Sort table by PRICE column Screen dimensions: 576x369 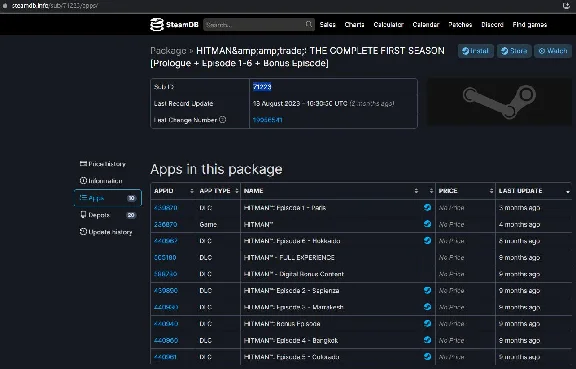click(x=465, y=191)
